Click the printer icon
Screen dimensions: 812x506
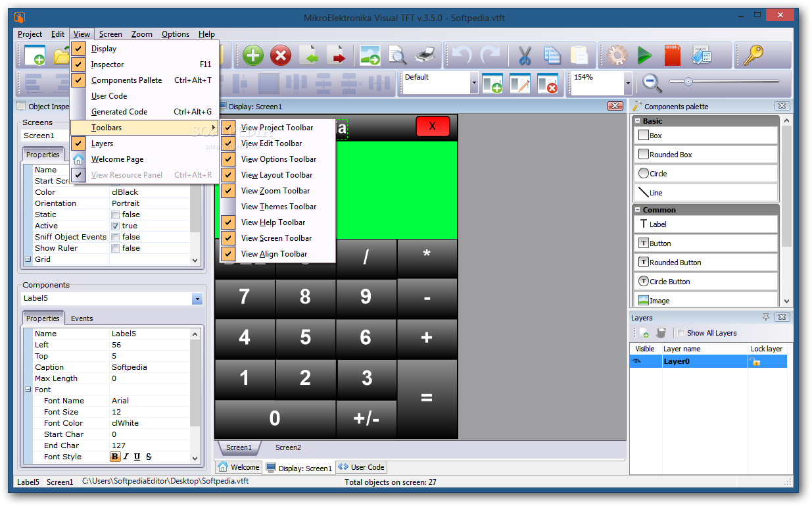click(x=425, y=55)
